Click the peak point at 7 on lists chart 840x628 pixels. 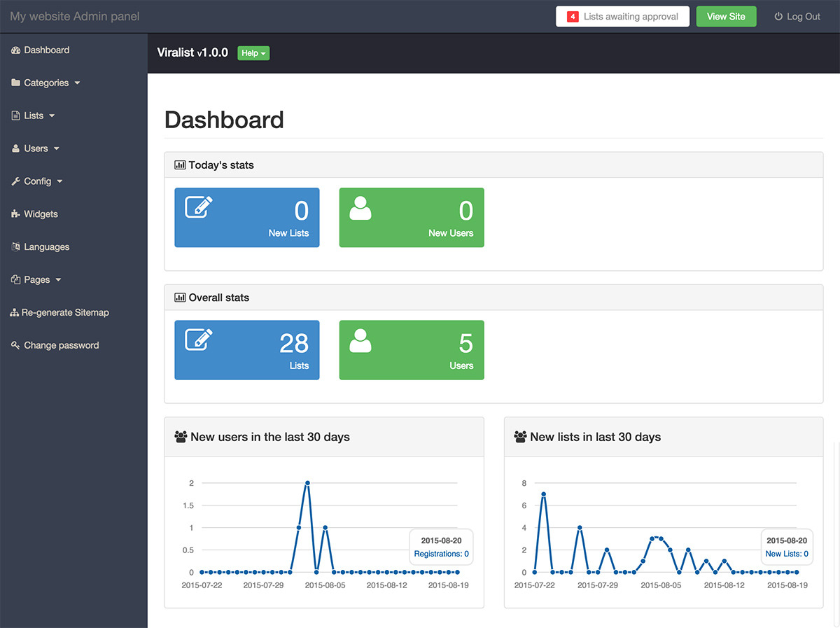[x=543, y=494]
